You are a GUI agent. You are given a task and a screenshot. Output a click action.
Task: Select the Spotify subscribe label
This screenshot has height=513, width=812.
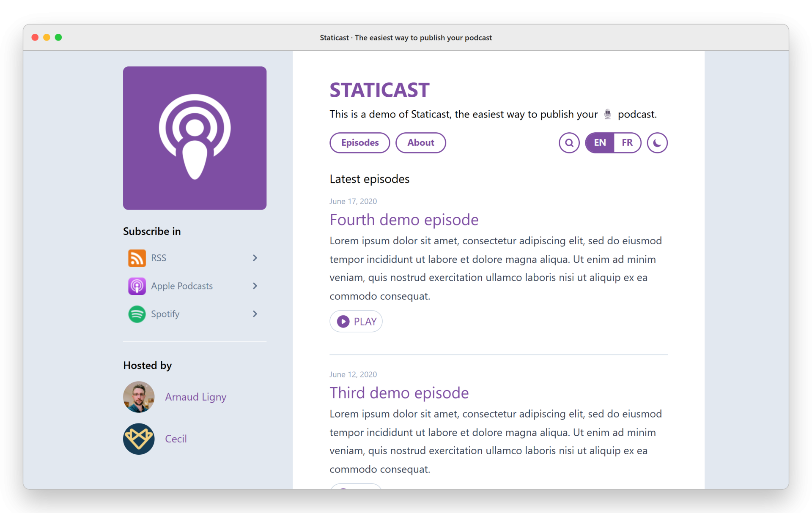click(165, 314)
